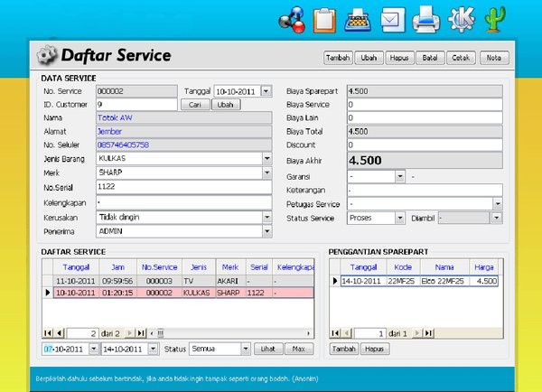The width and height of the screenshot is (542, 392).
Task: Click the printer icon in top toolbar
Action: 425,20
